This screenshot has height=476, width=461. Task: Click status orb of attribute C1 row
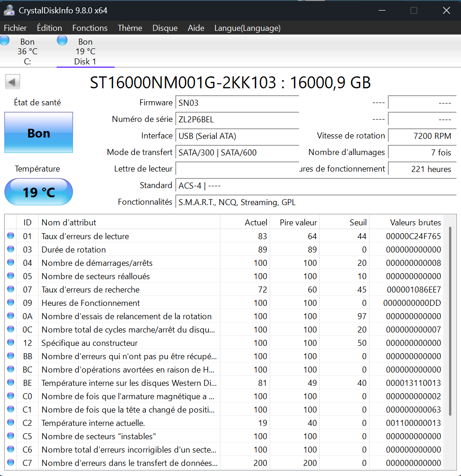click(x=11, y=409)
